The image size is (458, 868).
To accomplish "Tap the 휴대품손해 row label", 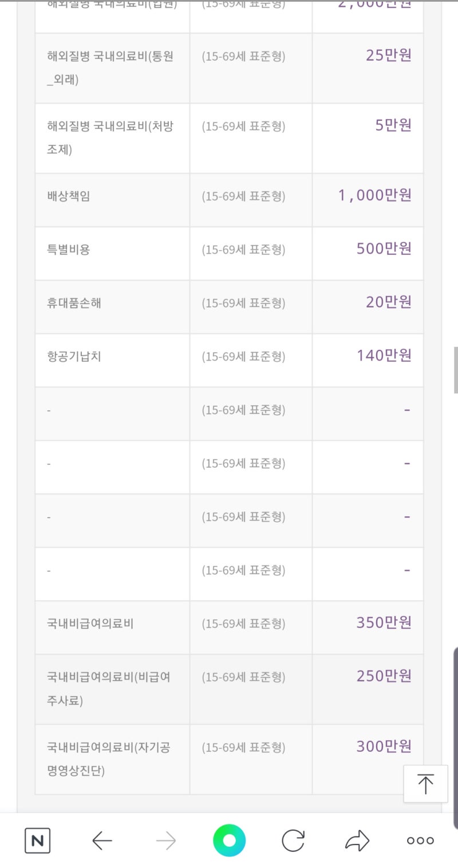I will [74, 303].
